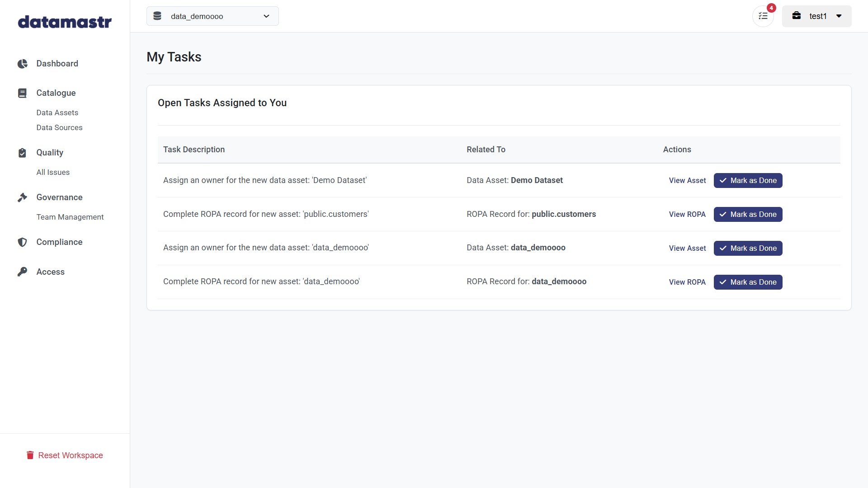This screenshot has height=488, width=868.
Task: Click the Governance gavel icon
Action: [x=22, y=197]
